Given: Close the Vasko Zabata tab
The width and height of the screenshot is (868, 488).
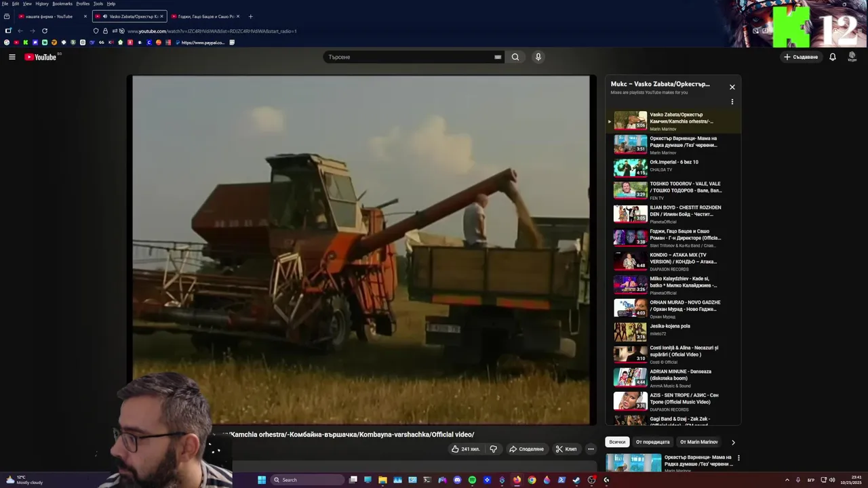Looking at the screenshot, I should (x=161, y=16).
